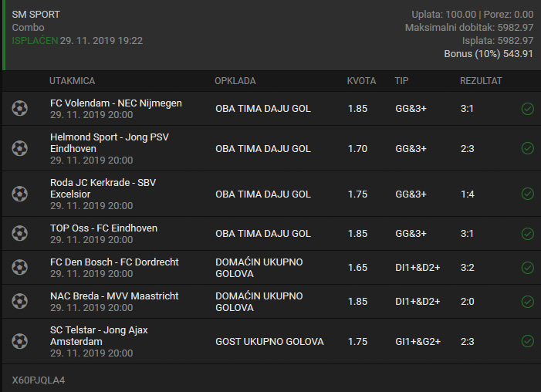Click soccer ball icon beside Helmond Sport match
The image size is (541, 392).
(x=19, y=148)
